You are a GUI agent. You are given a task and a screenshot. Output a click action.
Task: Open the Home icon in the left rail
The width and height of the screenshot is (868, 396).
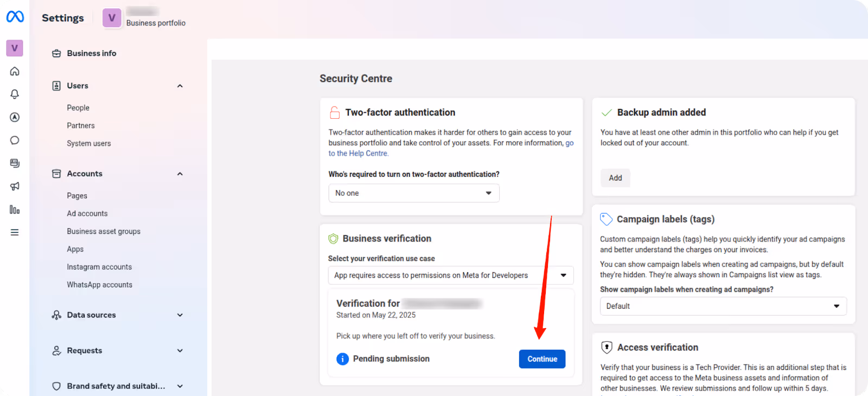coord(14,71)
